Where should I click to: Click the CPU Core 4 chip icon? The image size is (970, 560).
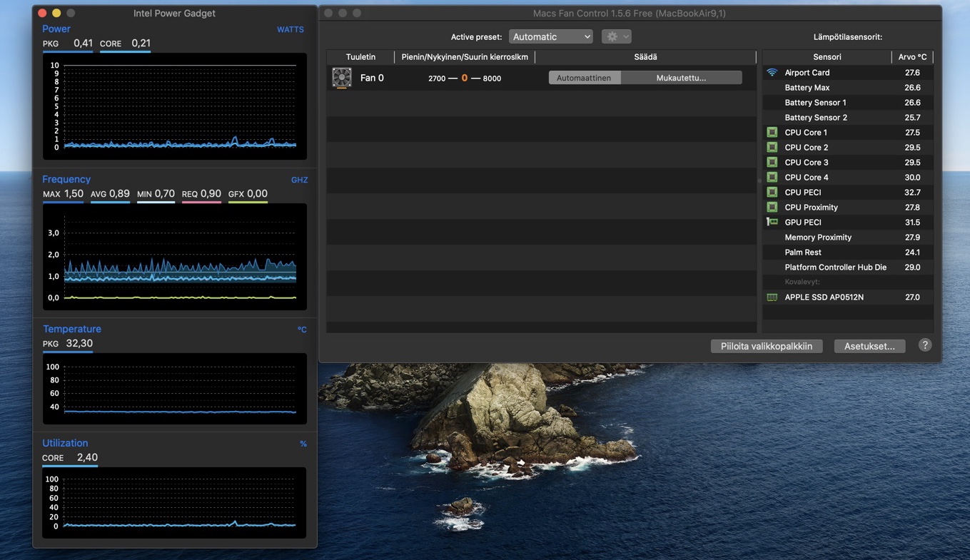tap(772, 178)
